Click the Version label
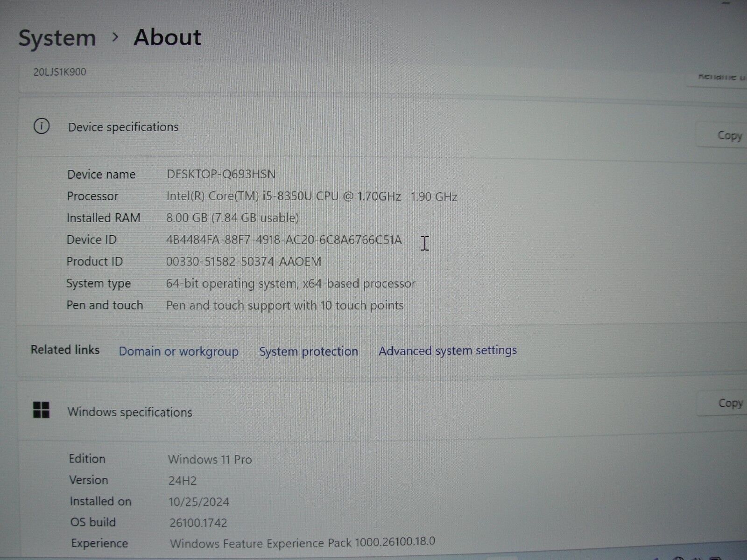 89,480
